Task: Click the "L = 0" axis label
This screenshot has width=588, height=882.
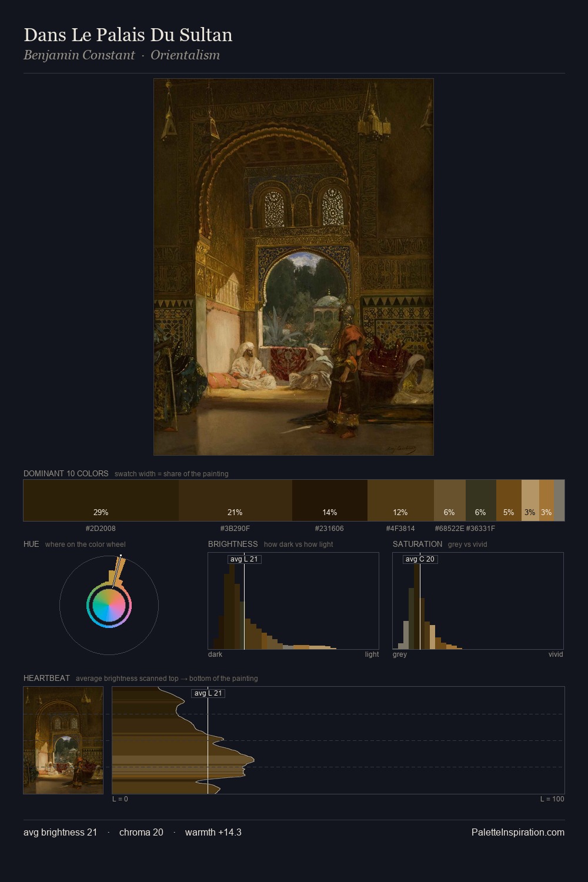Action: click(120, 799)
